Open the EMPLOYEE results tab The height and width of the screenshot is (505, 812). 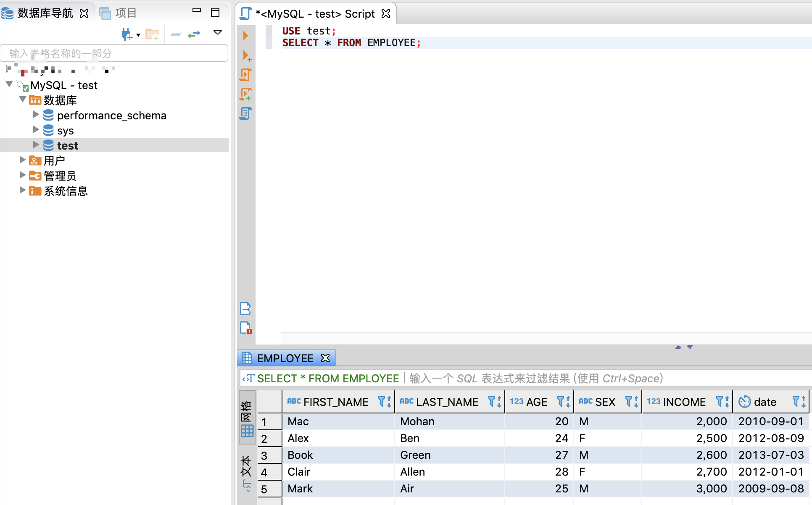pos(285,358)
